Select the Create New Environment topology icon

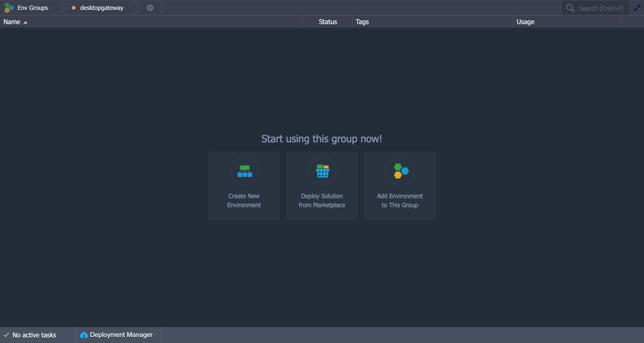coord(244,171)
